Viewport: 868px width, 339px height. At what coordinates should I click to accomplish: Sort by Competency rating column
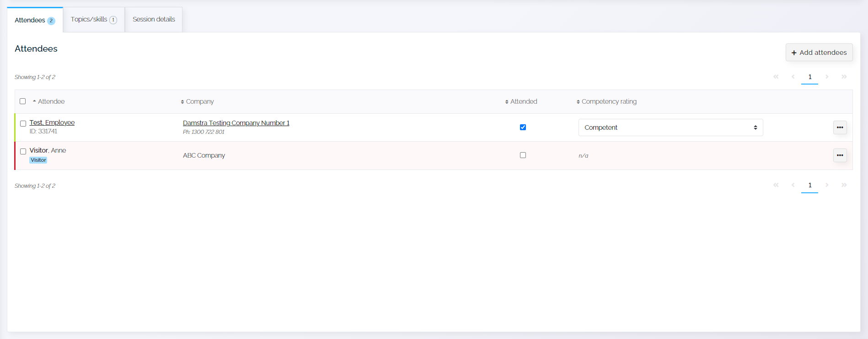coord(608,101)
